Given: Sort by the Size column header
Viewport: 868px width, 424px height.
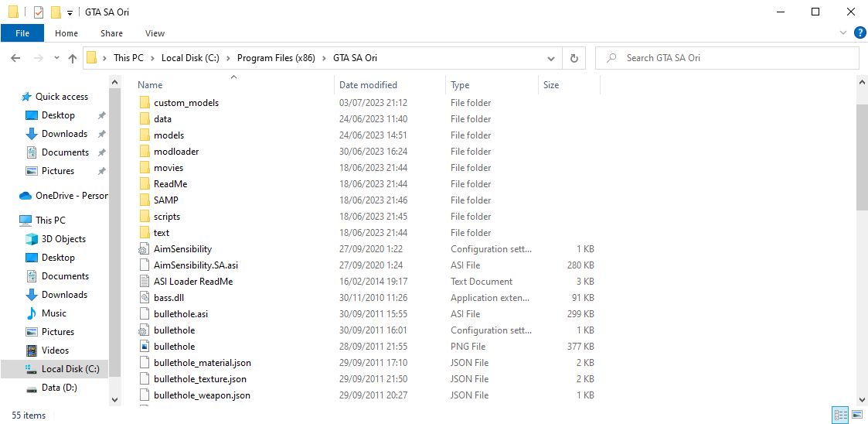Looking at the screenshot, I should 569,85.
